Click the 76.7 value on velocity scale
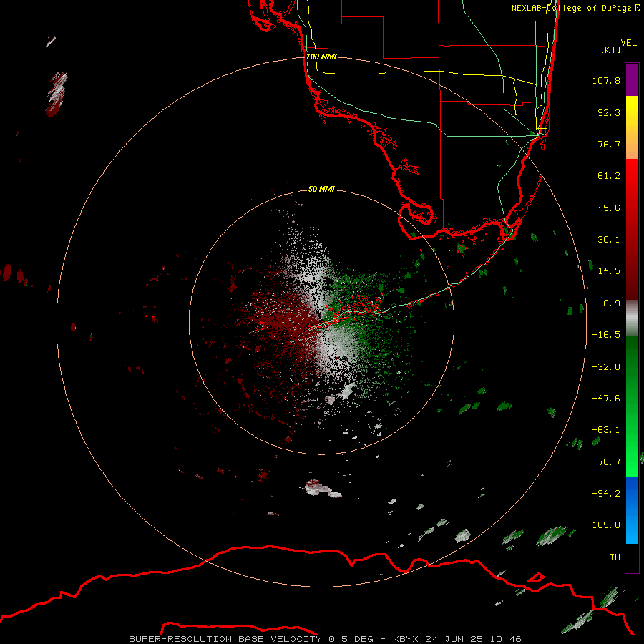The height and width of the screenshot is (644, 644). point(609,144)
